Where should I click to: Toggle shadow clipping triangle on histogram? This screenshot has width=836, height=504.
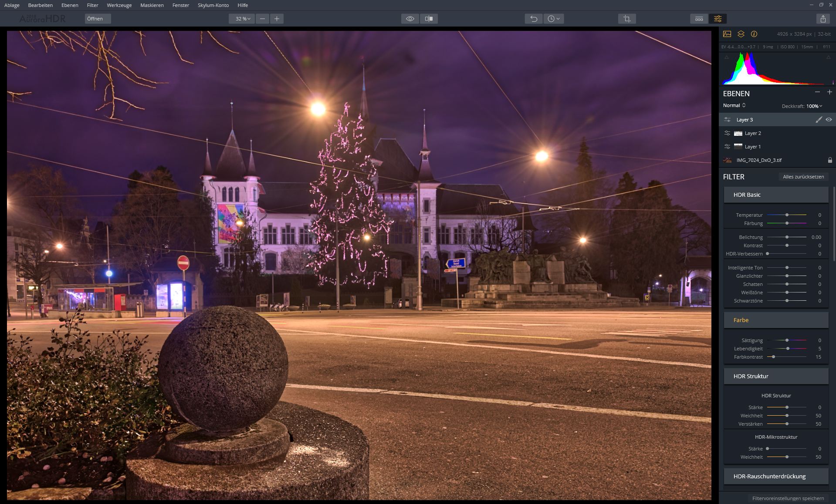[726, 57]
